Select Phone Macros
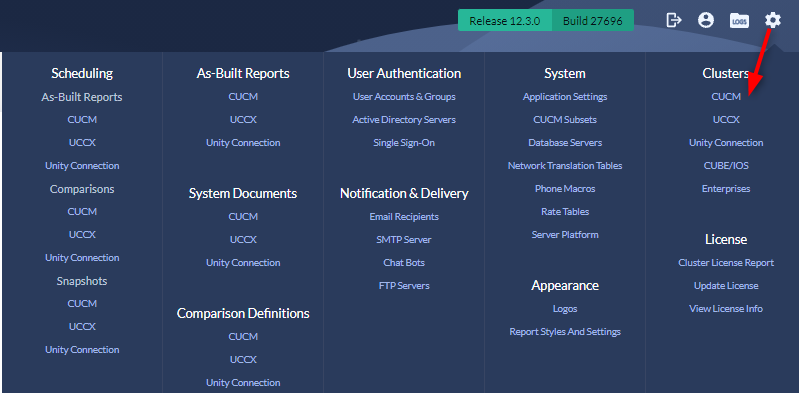The width and height of the screenshot is (799, 393). click(565, 188)
